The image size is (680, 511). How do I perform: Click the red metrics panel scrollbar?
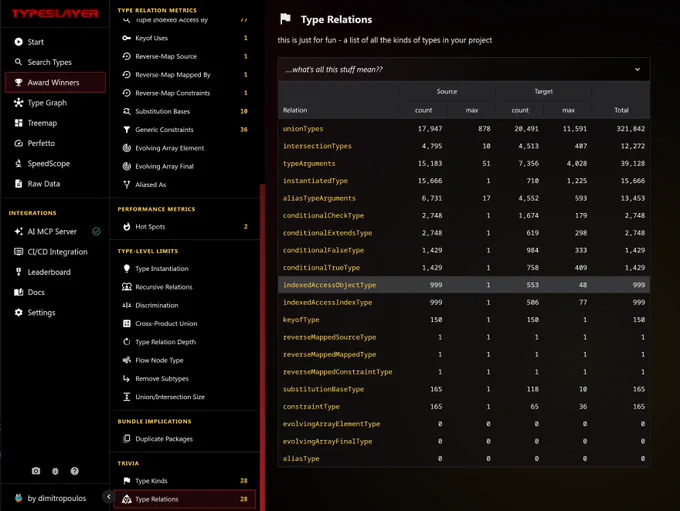[x=262, y=347]
